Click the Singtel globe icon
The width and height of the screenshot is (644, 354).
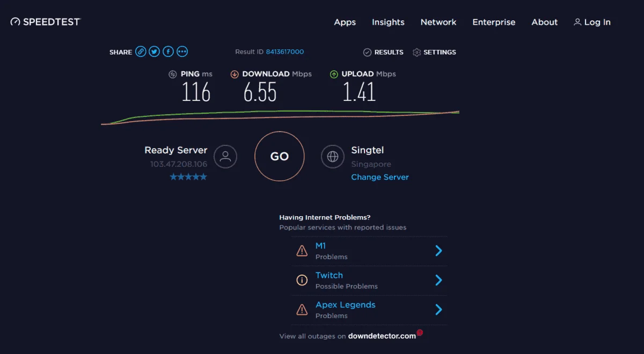[x=333, y=157]
